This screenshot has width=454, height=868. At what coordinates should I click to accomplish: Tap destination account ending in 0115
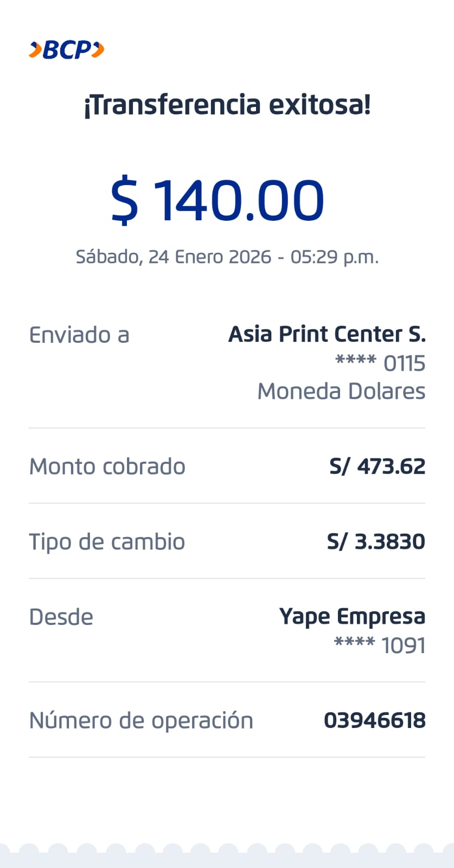click(380, 363)
